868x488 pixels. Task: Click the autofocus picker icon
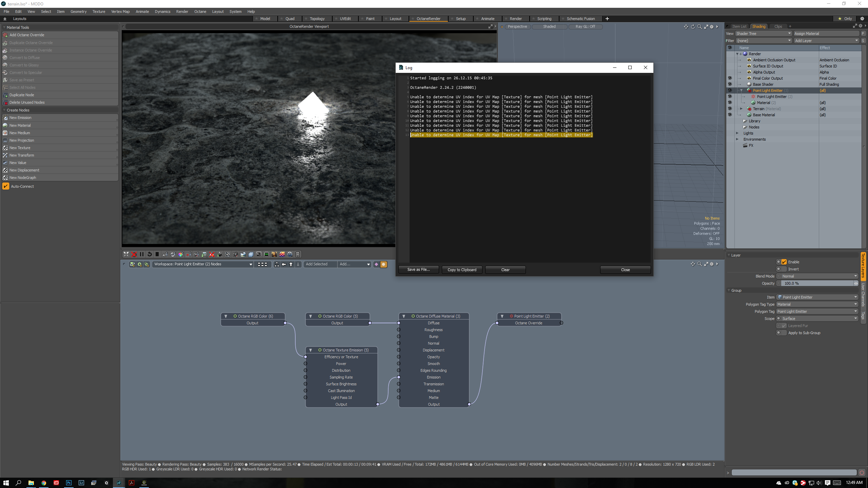tap(165, 254)
